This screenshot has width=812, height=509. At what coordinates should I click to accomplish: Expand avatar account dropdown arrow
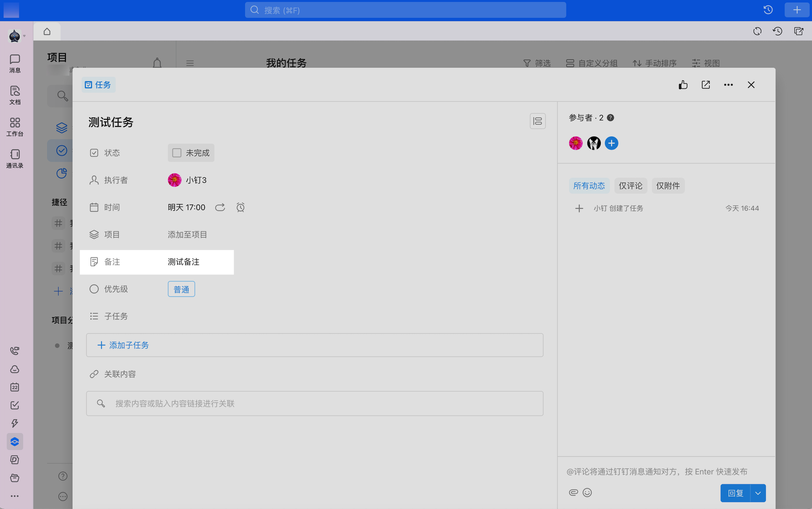click(x=24, y=36)
